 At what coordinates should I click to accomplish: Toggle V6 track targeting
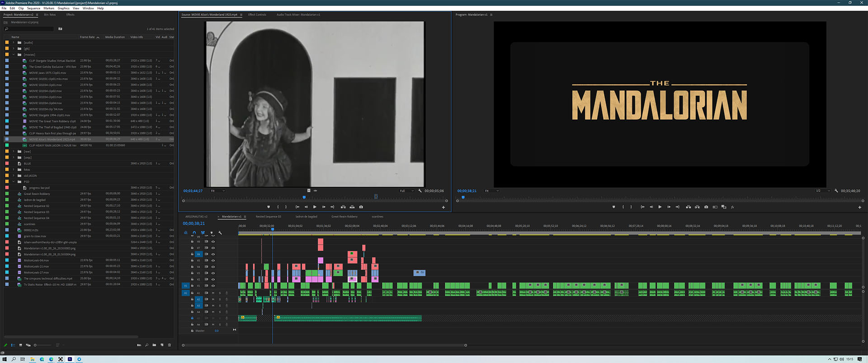[x=198, y=254]
